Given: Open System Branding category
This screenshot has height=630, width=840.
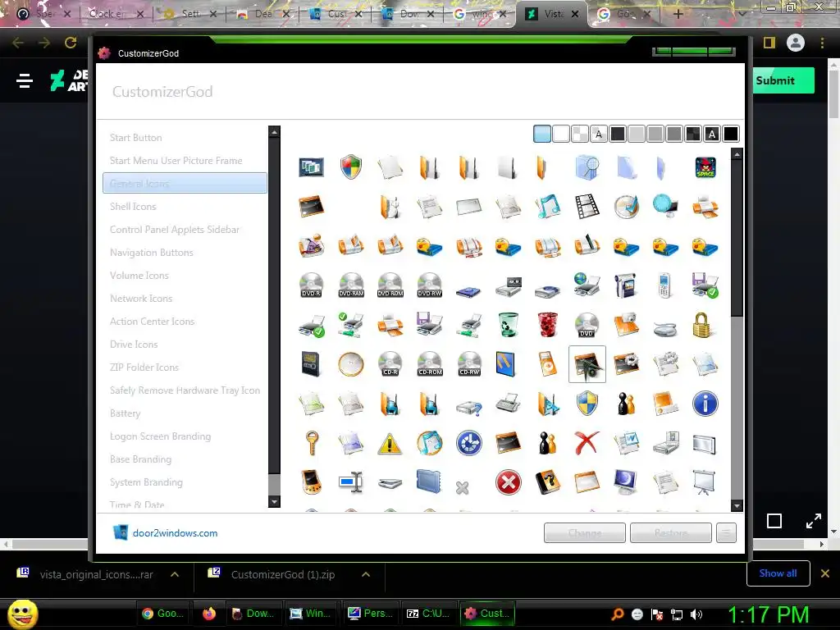Looking at the screenshot, I should tap(146, 482).
